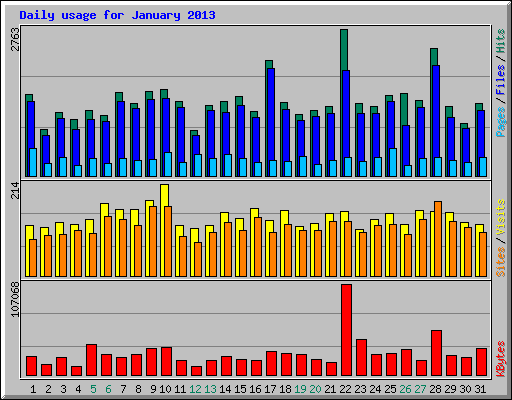This screenshot has width=512, height=400.
Task: Click the day 1 axis label
Action: tap(33, 389)
